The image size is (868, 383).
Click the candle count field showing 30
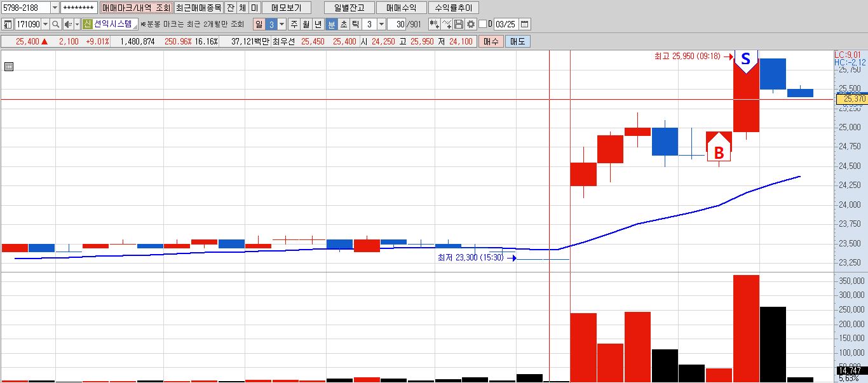(397, 24)
